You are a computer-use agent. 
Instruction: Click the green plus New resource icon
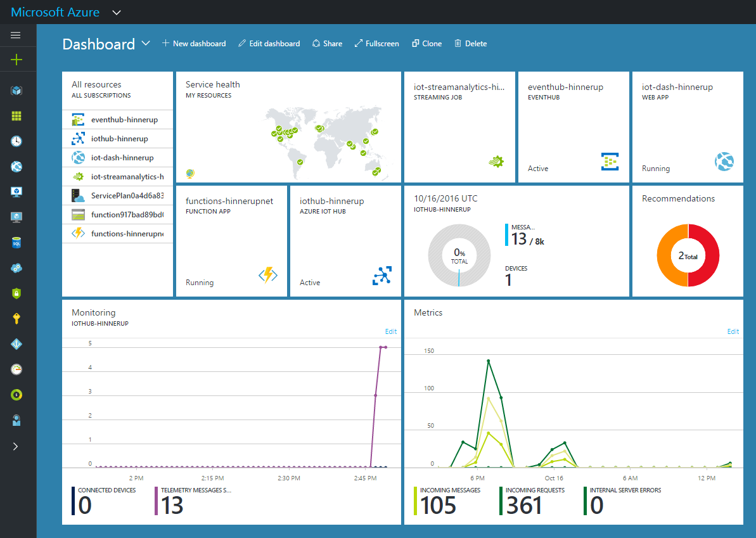(x=16, y=60)
